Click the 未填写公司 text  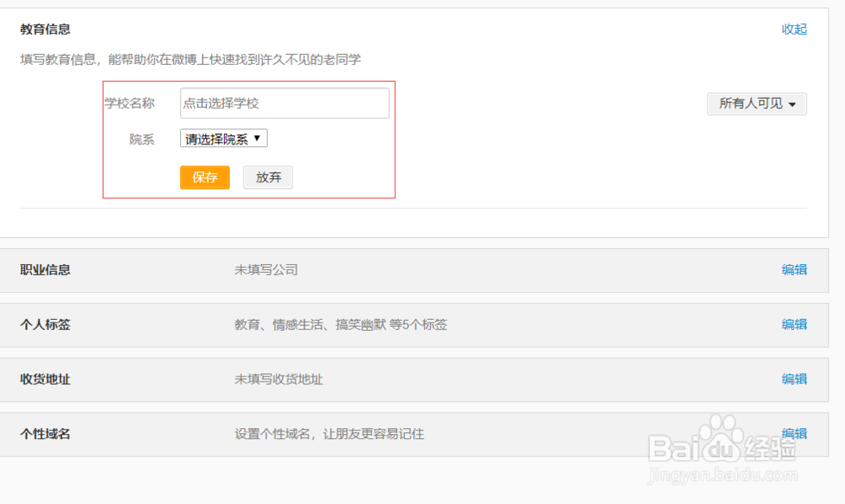tap(266, 270)
